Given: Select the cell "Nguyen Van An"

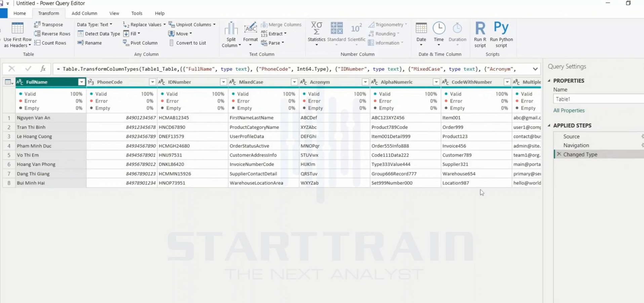Looking at the screenshot, I should (x=51, y=118).
